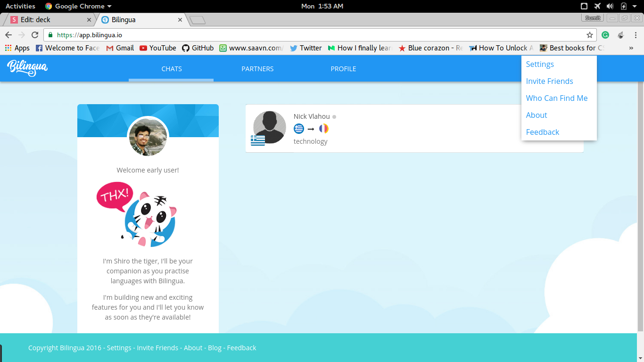Screen dimensions: 644x362
Task: Close the 'Edit: deck' tab
Action: coord(90,20)
